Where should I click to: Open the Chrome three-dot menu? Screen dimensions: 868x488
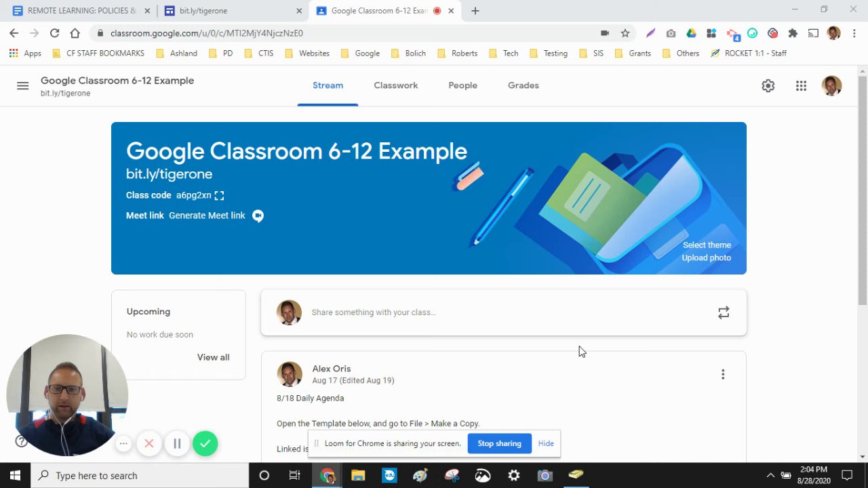[853, 33]
